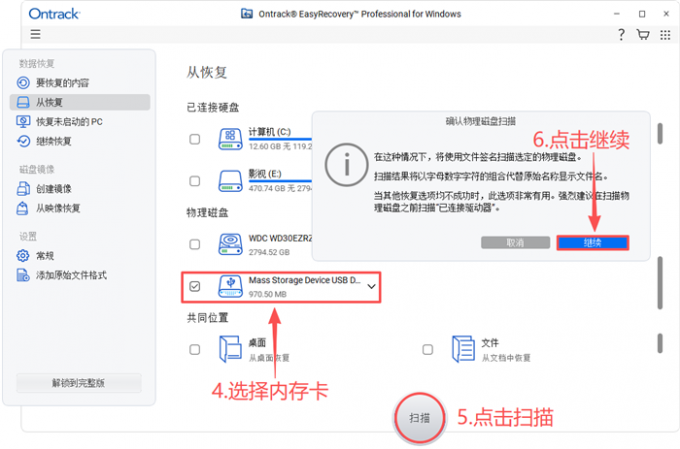Image resolution: width=680 pixels, height=449 pixels.
Task: Click the 创建镜像 icon
Action: [x=23, y=188]
